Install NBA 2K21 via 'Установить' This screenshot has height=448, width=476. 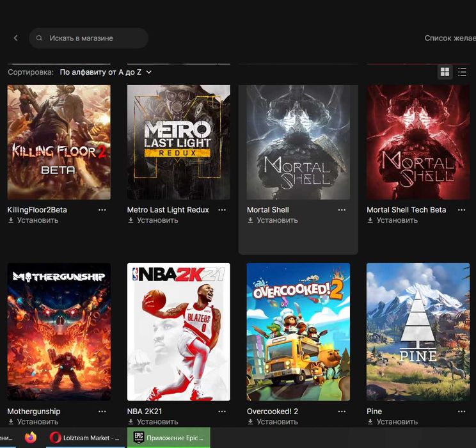(157, 422)
